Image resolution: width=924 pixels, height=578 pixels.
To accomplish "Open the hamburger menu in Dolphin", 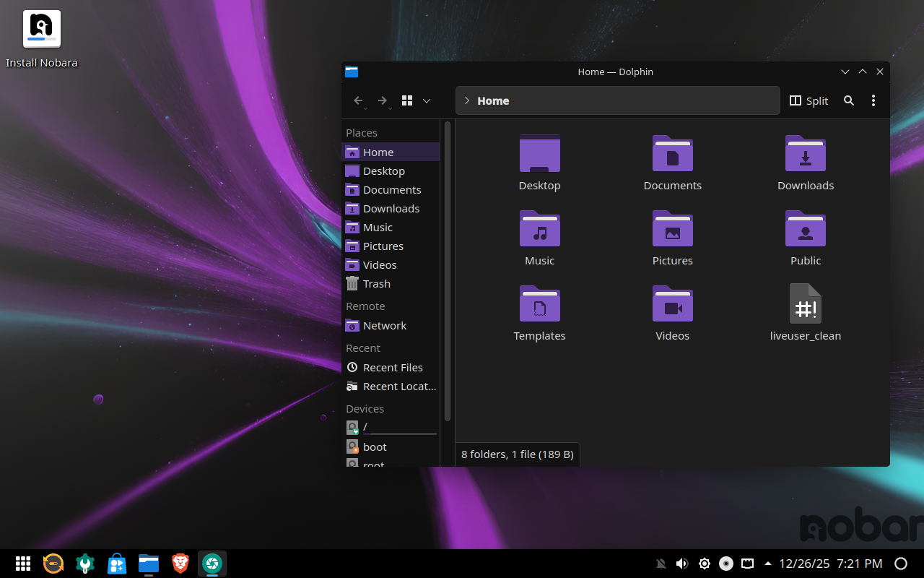I will (x=873, y=100).
